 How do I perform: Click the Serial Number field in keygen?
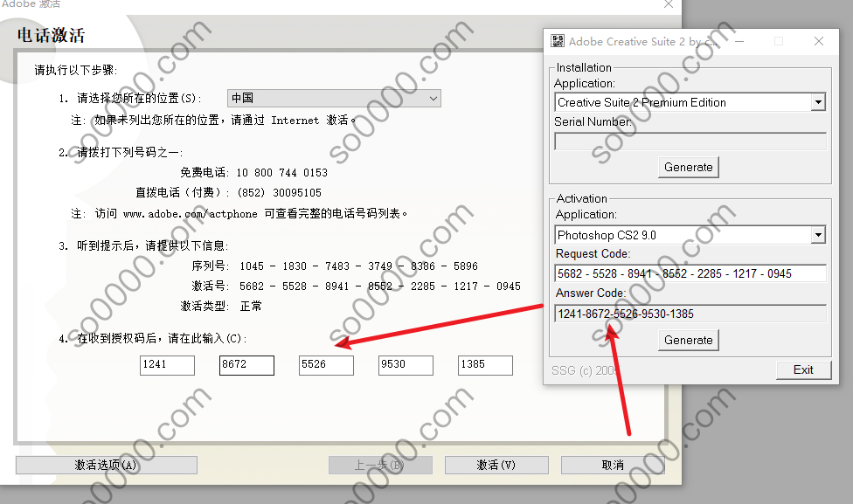point(690,142)
